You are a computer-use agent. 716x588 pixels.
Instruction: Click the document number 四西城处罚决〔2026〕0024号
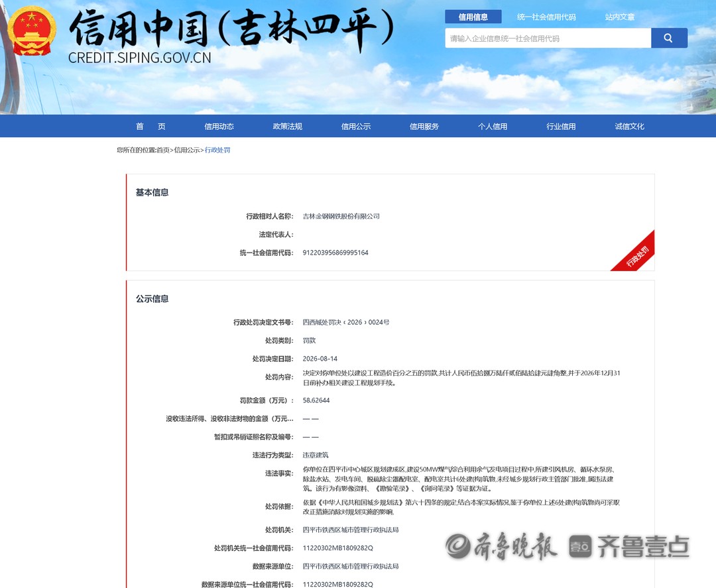(346, 322)
